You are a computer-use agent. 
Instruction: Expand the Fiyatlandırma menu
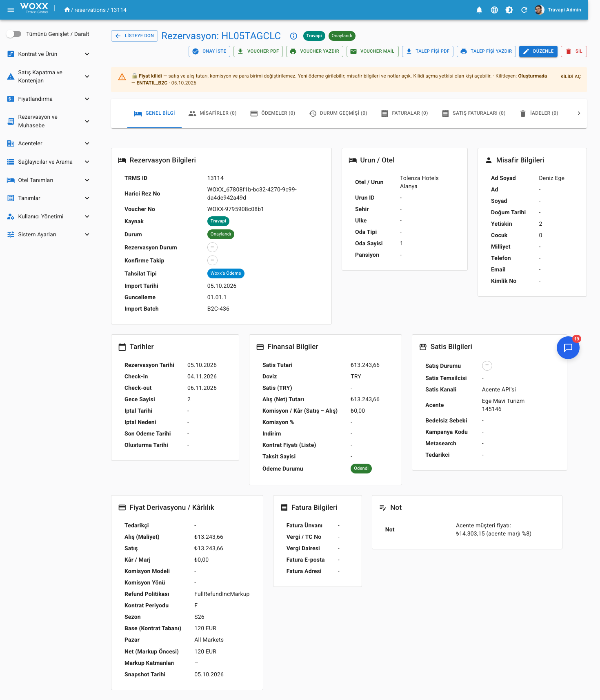(x=48, y=99)
